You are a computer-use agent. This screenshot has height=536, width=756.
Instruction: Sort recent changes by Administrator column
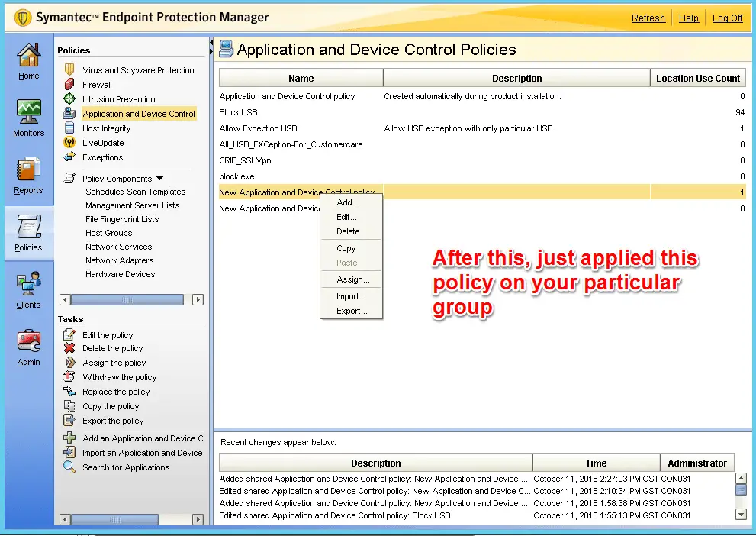click(x=697, y=463)
